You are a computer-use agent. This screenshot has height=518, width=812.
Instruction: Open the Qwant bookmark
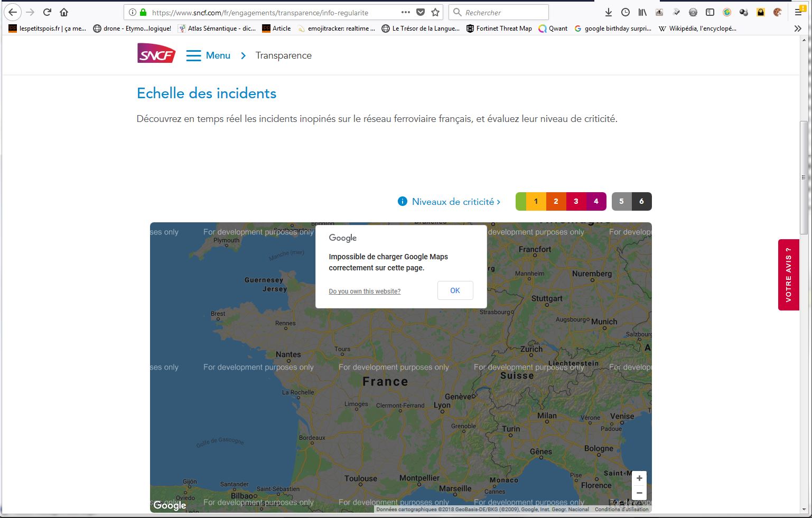(x=553, y=29)
